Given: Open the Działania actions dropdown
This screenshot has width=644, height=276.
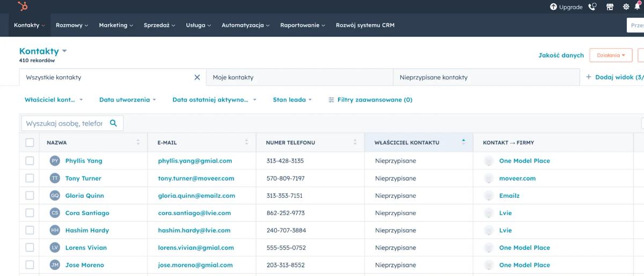Looking at the screenshot, I should [x=611, y=55].
